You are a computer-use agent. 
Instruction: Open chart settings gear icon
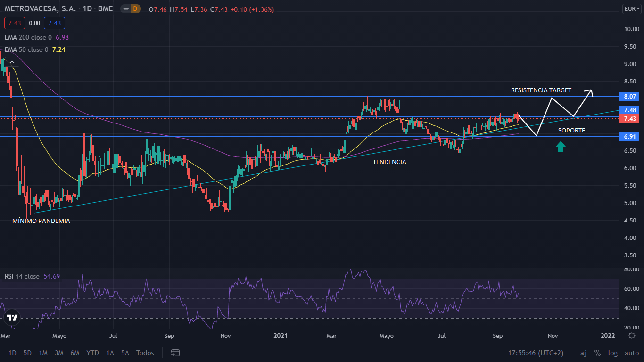coord(632,336)
